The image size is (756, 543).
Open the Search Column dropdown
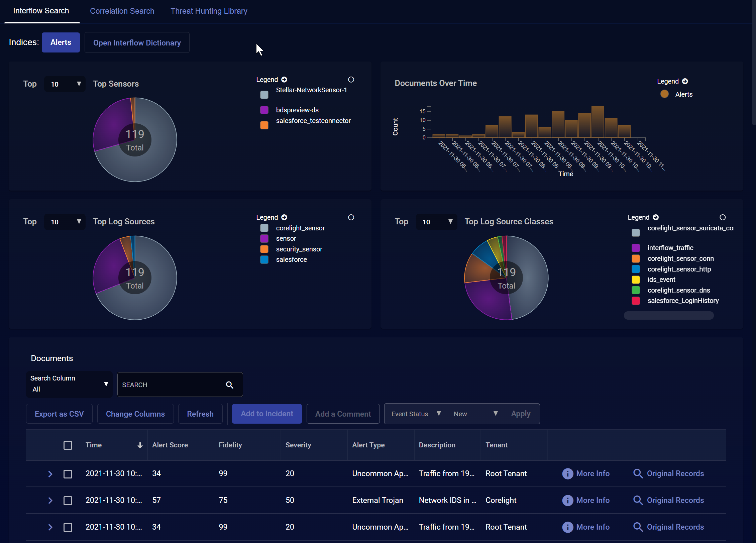tap(69, 384)
